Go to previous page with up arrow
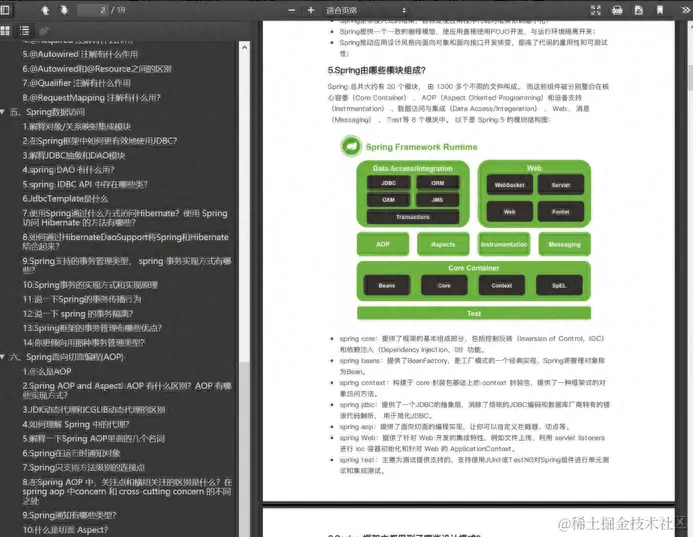This screenshot has width=693, height=537. (45, 10)
